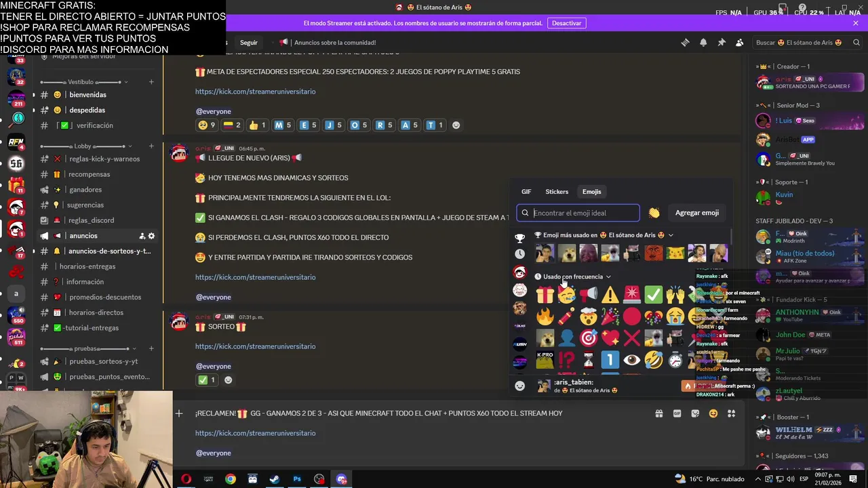The image size is (868, 488).
Task: Click the Seguir button in header
Action: tap(249, 43)
